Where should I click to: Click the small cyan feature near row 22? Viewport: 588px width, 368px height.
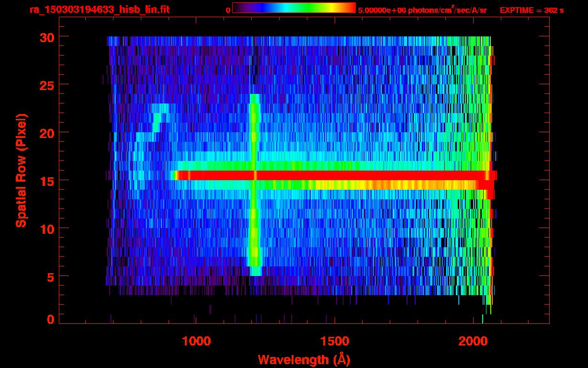pos(160,117)
